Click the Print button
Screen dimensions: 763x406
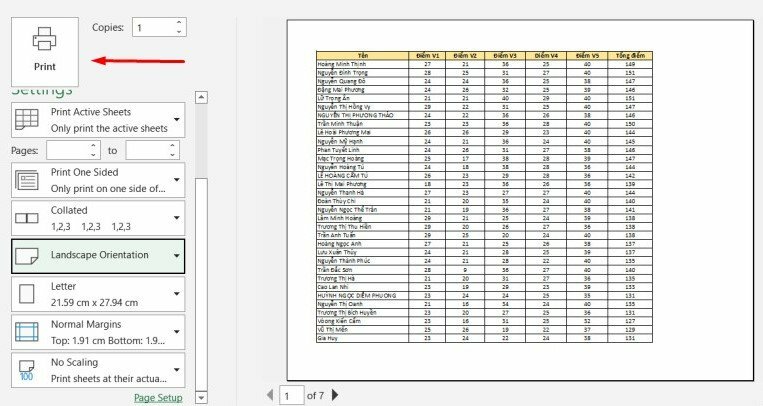[45, 52]
